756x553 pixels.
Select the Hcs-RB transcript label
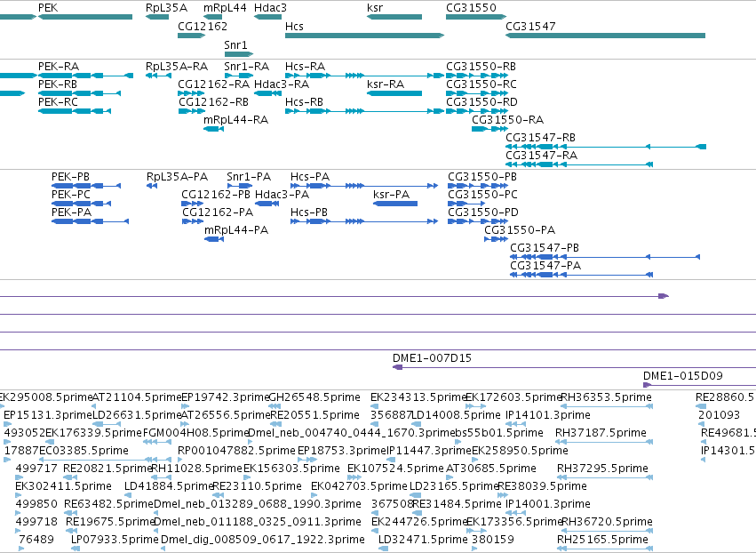click(304, 102)
